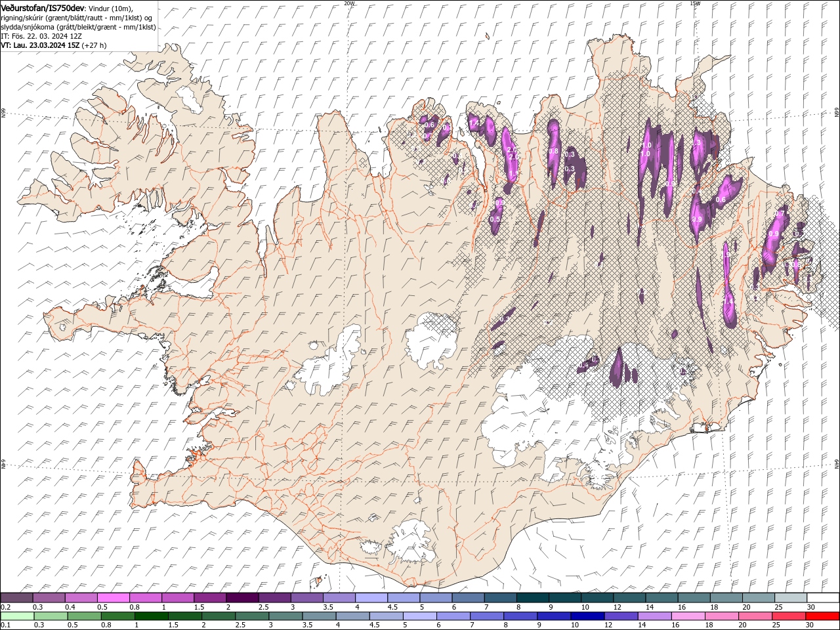Click the 15W longitude label
Screen dimensions: 840x630
click(695, 3)
